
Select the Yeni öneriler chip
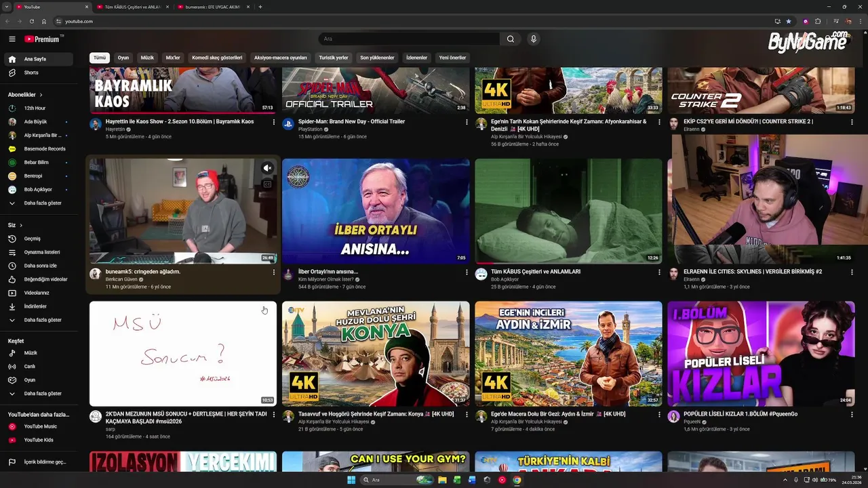[452, 58]
